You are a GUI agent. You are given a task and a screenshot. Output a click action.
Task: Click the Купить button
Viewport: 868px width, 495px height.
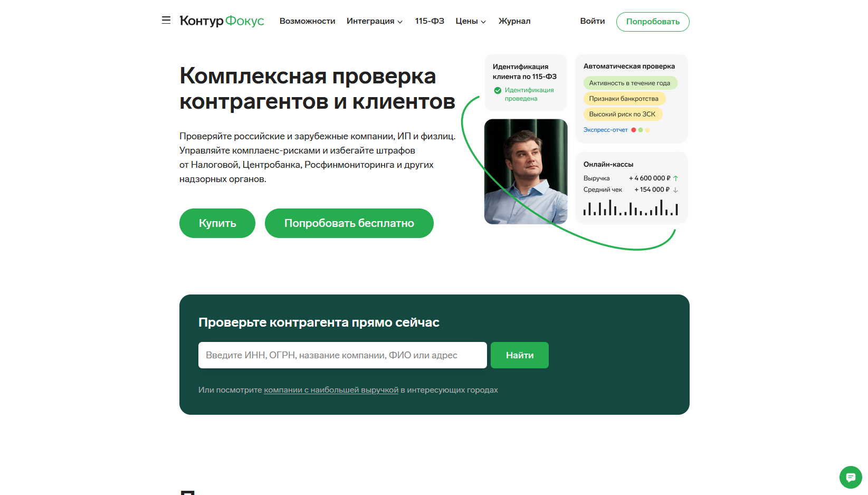[x=217, y=223]
